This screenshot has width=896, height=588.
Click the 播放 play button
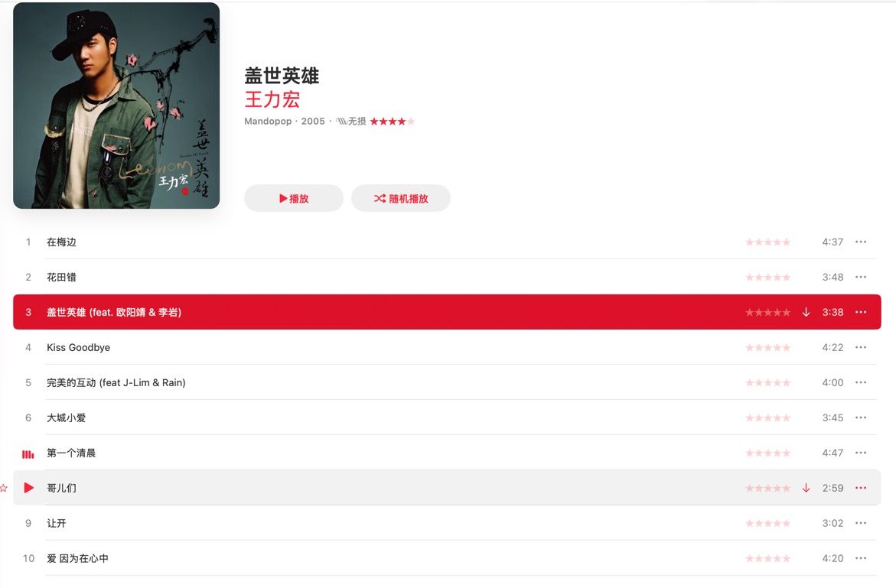294,198
